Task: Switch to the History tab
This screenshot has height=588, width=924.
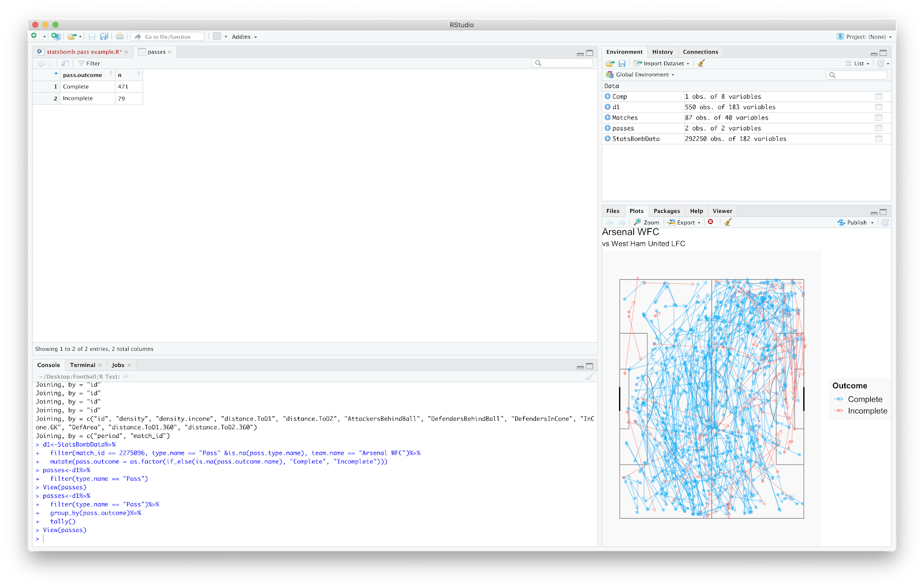Action: [662, 52]
